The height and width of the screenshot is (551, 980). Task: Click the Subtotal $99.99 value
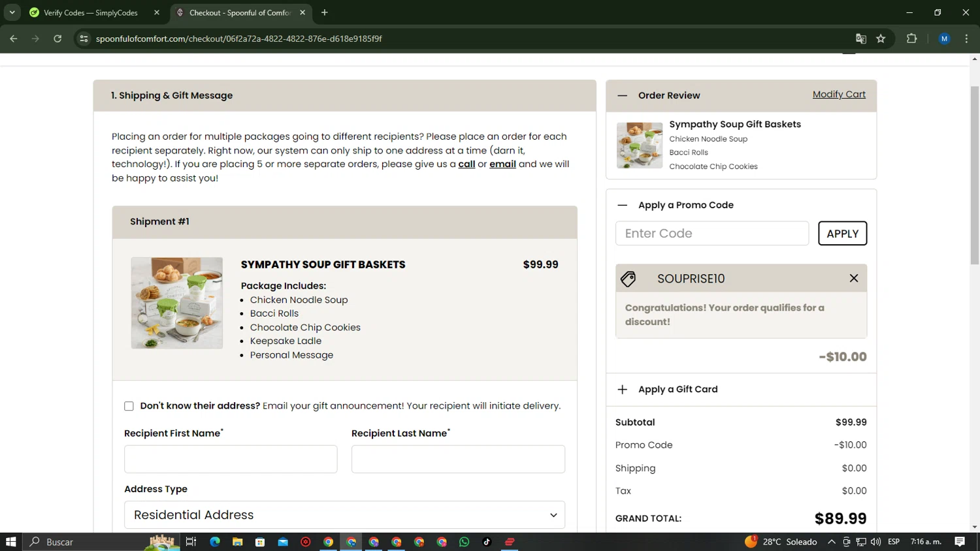coord(851,422)
